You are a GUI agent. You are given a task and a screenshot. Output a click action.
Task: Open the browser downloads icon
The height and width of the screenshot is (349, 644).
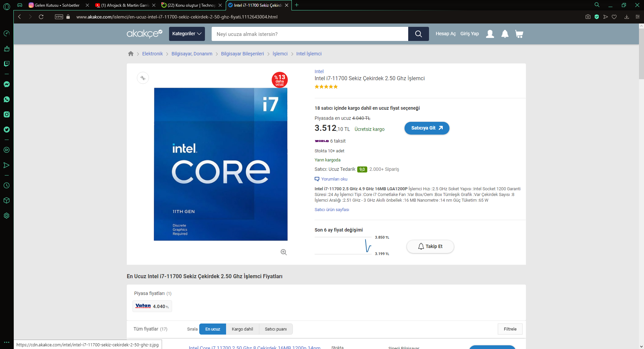pos(627,17)
